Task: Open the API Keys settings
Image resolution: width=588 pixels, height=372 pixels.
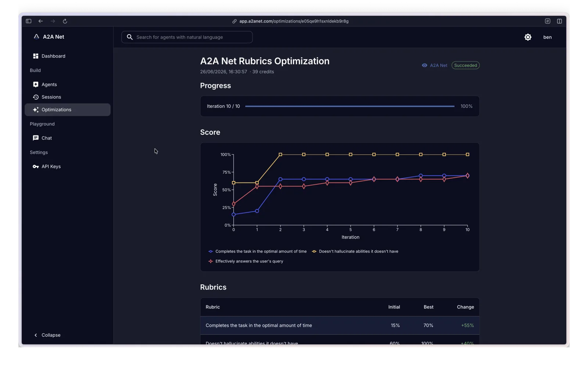Action: point(68,167)
